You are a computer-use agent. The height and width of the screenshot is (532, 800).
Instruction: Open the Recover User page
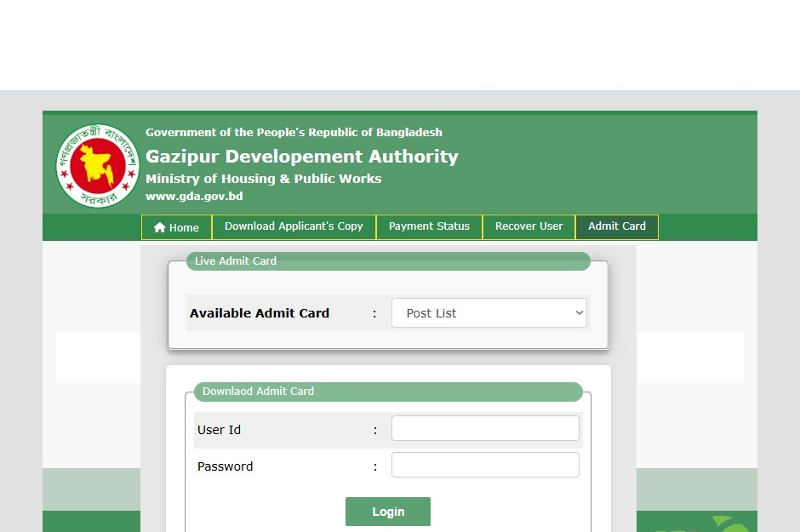[529, 226]
